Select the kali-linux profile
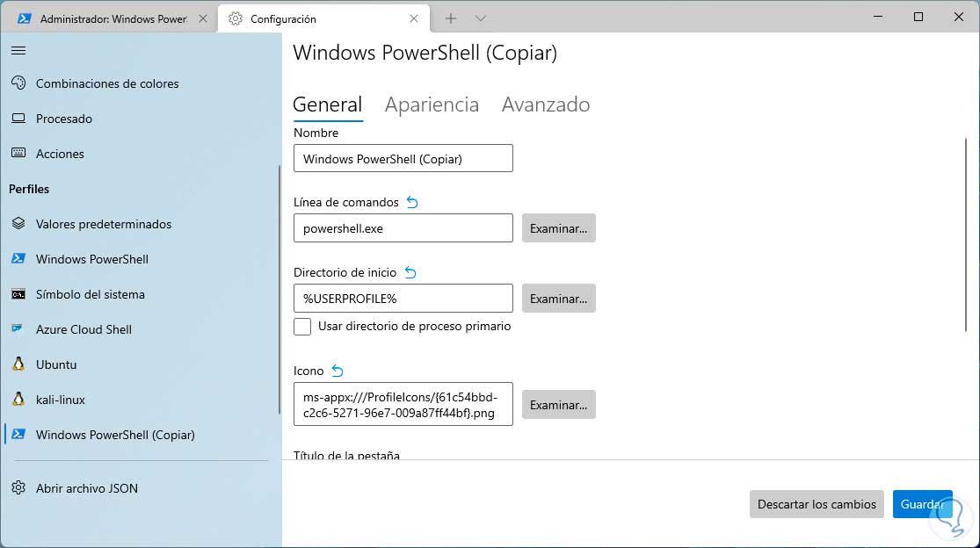The image size is (980, 548). click(142, 400)
